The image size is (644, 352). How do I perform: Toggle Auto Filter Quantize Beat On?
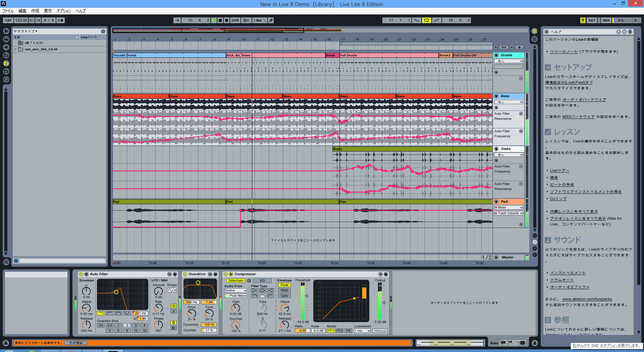(x=101, y=325)
